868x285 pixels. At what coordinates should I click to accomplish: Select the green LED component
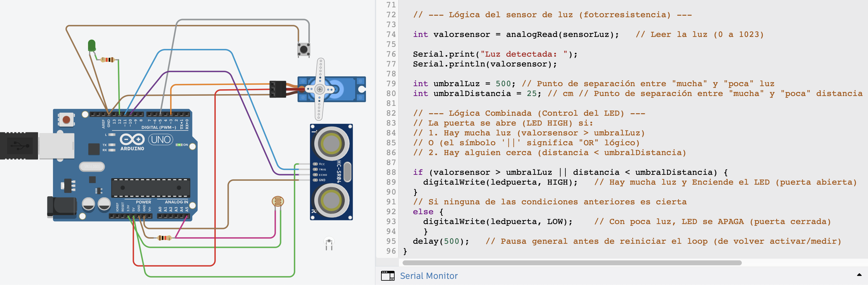pos(91,45)
